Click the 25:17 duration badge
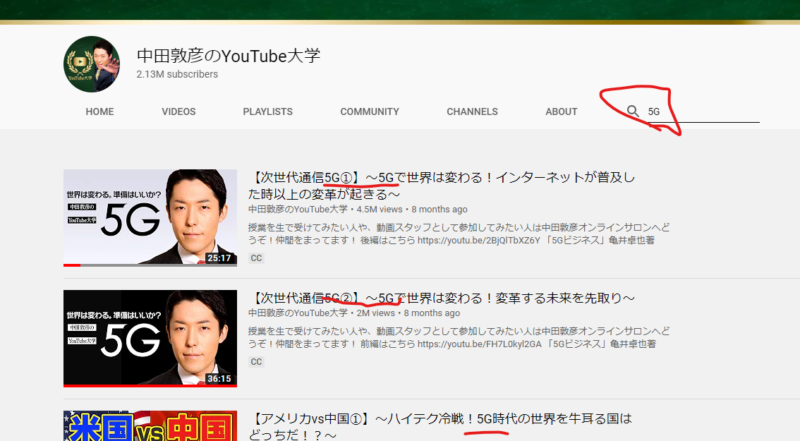 [x=219, y=258]
